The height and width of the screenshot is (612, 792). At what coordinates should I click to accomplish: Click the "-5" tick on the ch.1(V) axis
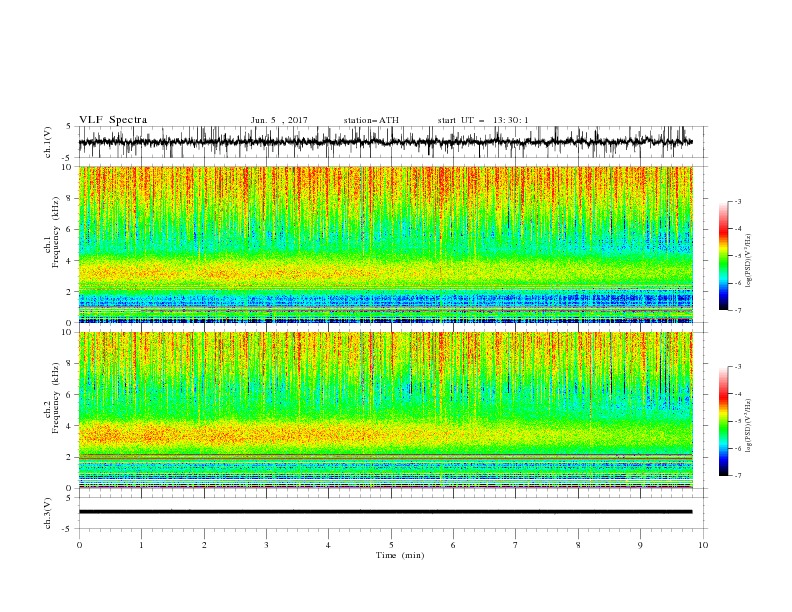tap(67, 158)
